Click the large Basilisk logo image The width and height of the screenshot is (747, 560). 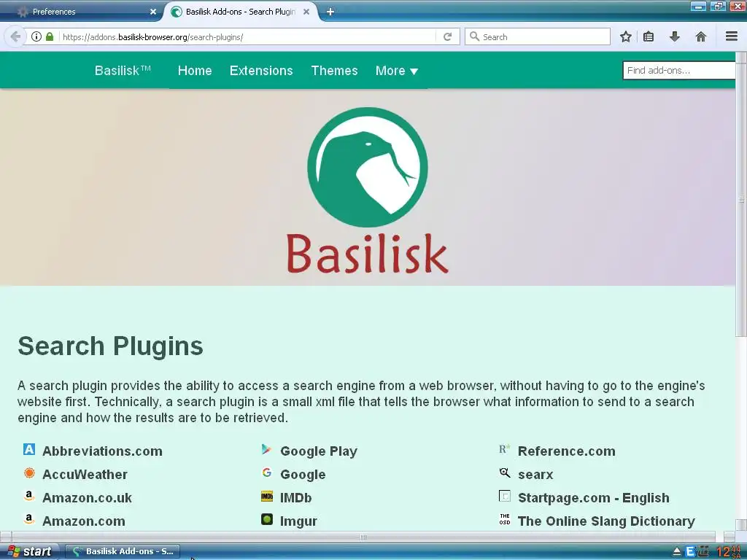pyautogui.click(x=368, y=190)
